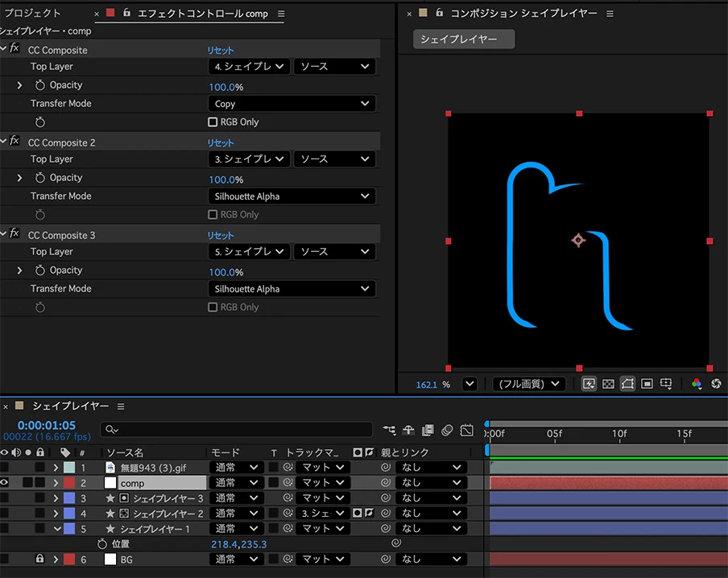Open フル画質 resolution dropdown
This screenshot has height=578, width=728.
(528, 384)
